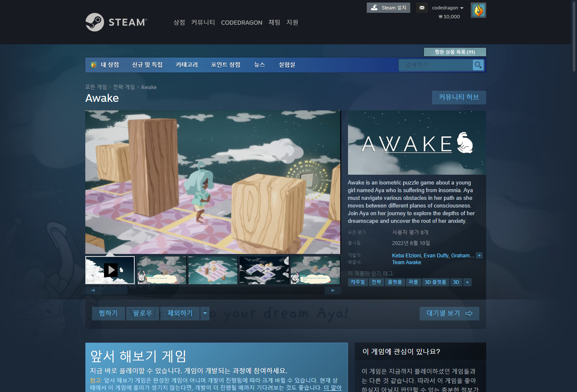Viewport: 577px width, 392px height.
Task: Click the AWAKE header capsule image
Action: pyautogui.click(x=417, y=143)
